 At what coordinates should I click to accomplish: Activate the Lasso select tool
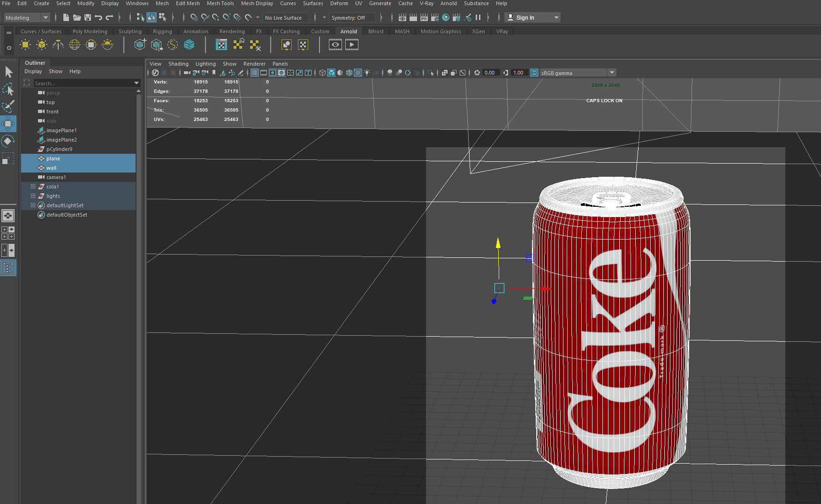8,89
